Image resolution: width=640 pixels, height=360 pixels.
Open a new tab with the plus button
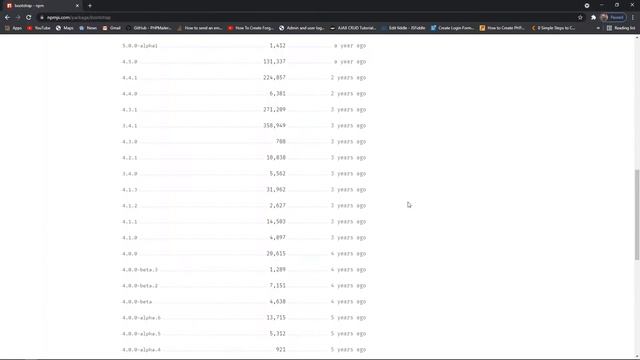90,6
